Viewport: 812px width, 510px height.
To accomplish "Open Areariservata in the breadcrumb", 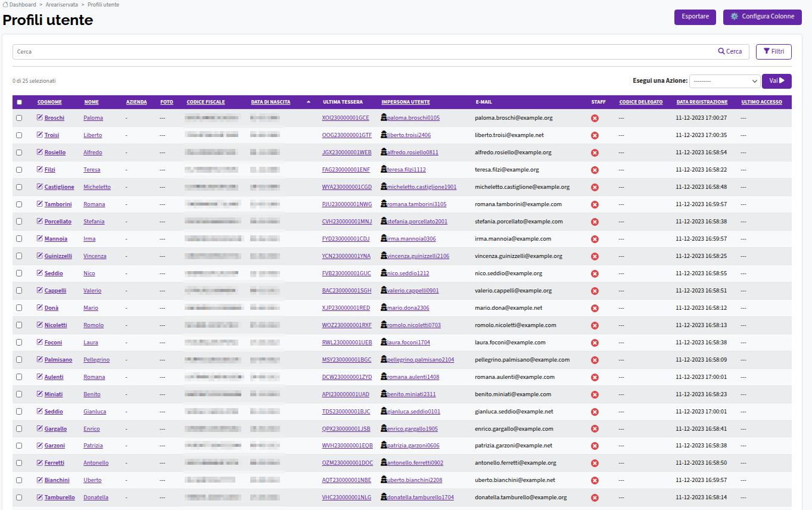I will [x=62, y=5].
